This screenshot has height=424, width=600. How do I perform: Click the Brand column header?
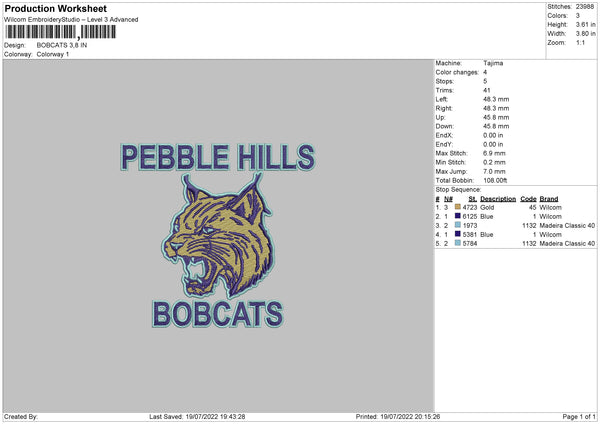point(549,199)
